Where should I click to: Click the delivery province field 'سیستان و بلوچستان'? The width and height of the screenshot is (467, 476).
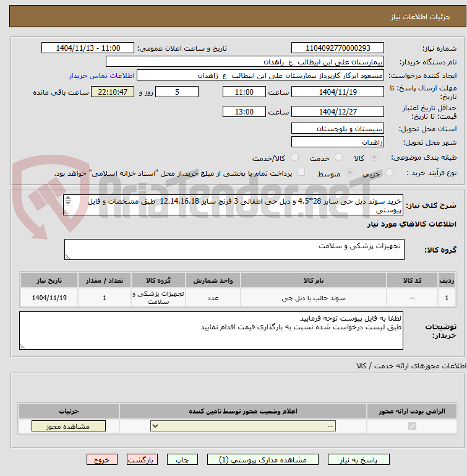[338, 128]
